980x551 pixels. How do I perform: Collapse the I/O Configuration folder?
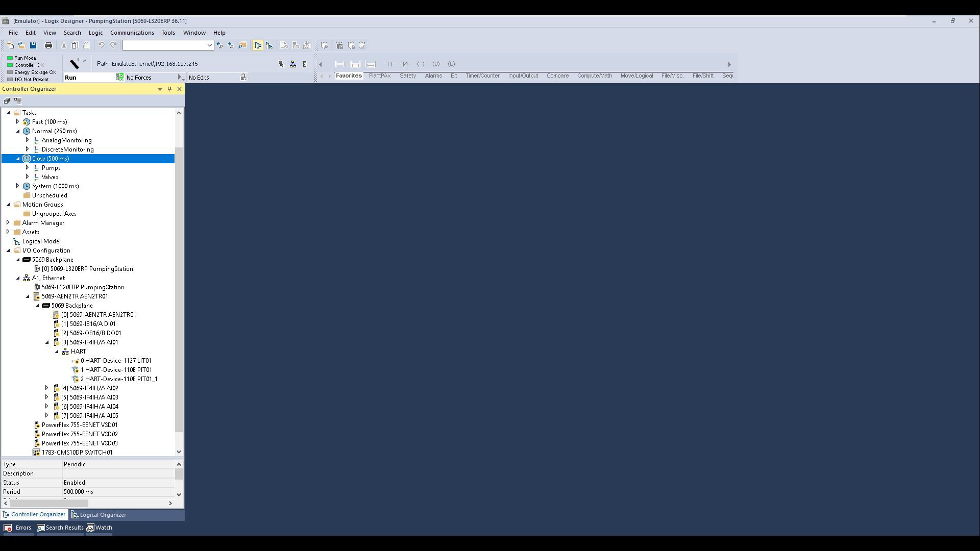coord(8,251)
